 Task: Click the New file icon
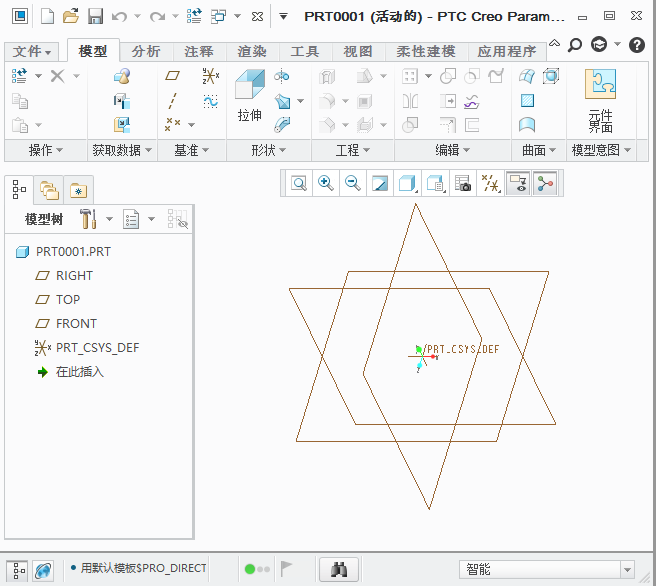pyautogui.click(x=47, y=17)
